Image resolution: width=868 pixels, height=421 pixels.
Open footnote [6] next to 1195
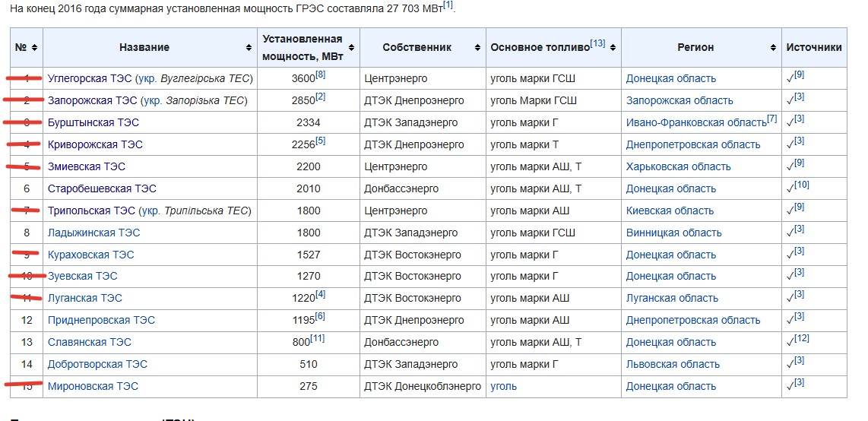(x=321, y=316)
